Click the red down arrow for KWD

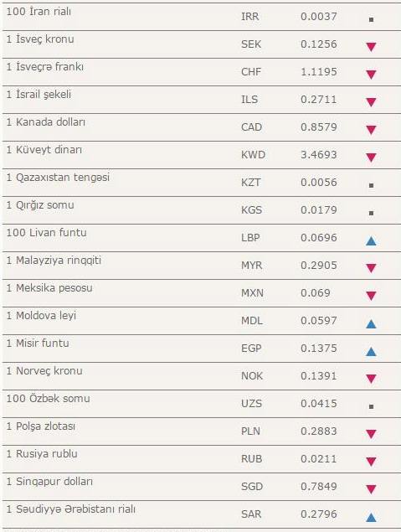click(x=371, y=158)
